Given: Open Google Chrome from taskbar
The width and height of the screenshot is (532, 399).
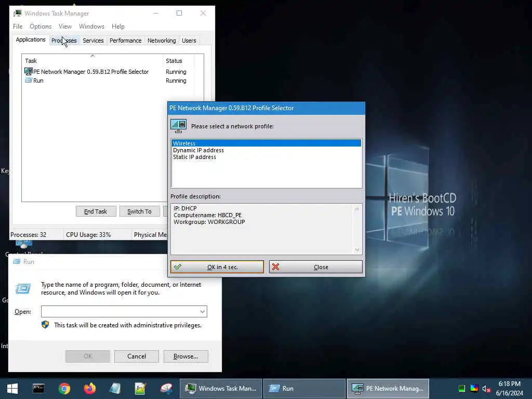Looking at the screenshot, I should point(64,389).
